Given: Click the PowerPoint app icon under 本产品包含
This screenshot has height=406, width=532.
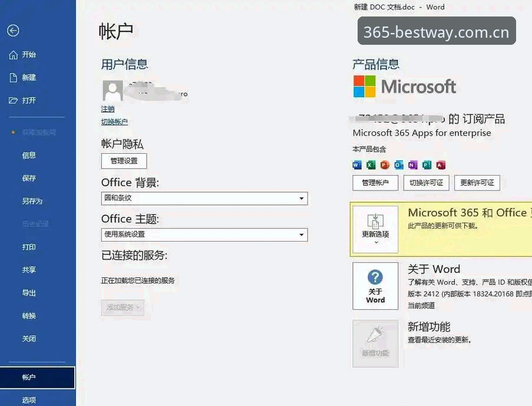Looking at the screenshot, I should [x=385, y=165].
